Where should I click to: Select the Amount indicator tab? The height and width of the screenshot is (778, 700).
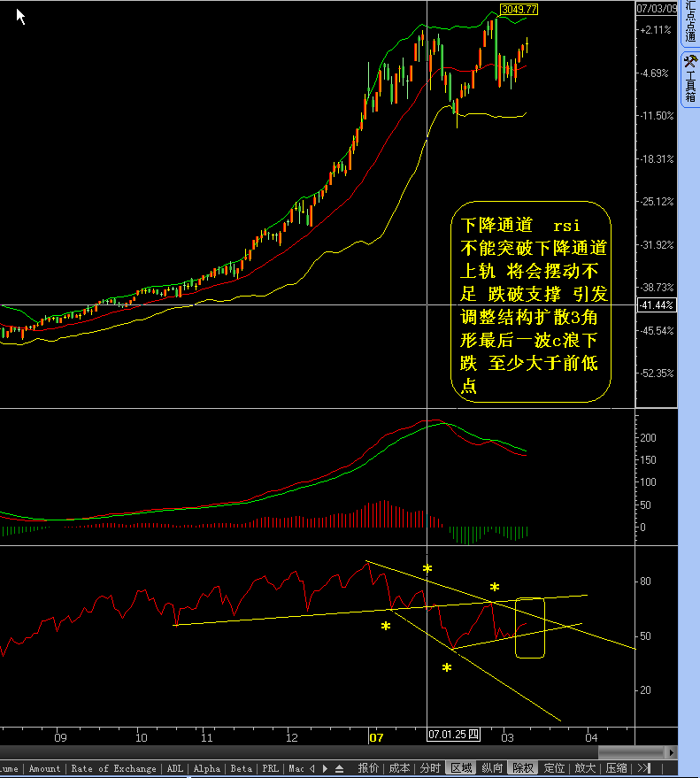tap(44, 768)
